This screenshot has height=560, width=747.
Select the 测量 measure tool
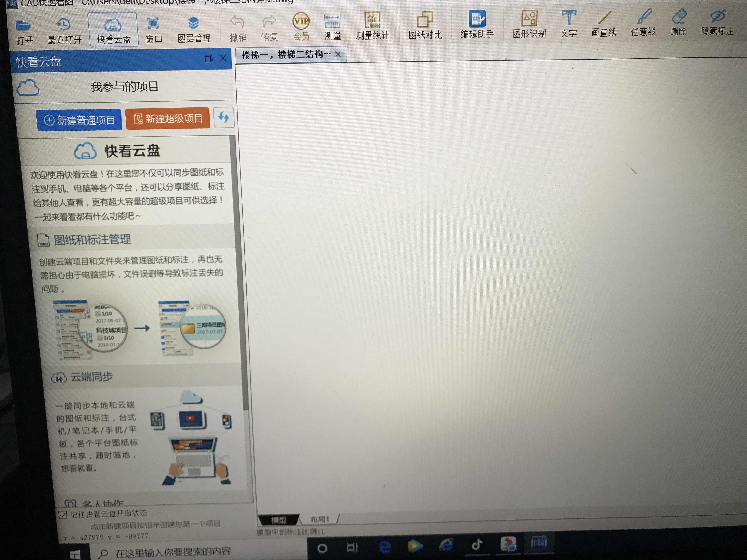tap(332, 27)
